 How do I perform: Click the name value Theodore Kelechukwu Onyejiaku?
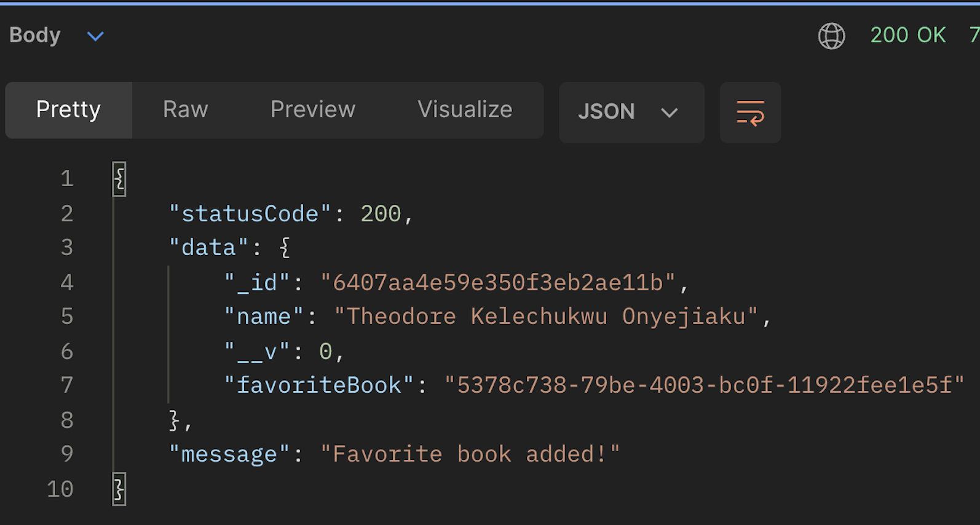545,317
